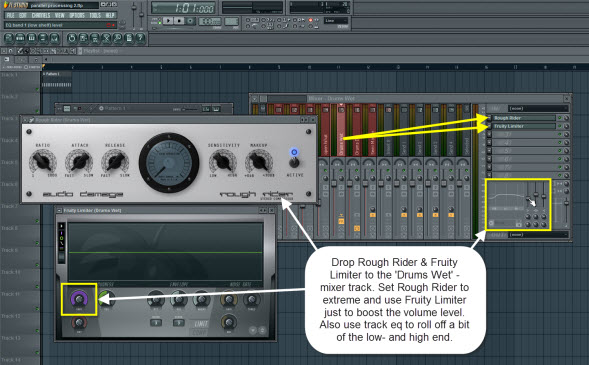The height and width of the screenshot is (365, 589).
Task: Click the tempo display box
Action: tap(210, 21)
